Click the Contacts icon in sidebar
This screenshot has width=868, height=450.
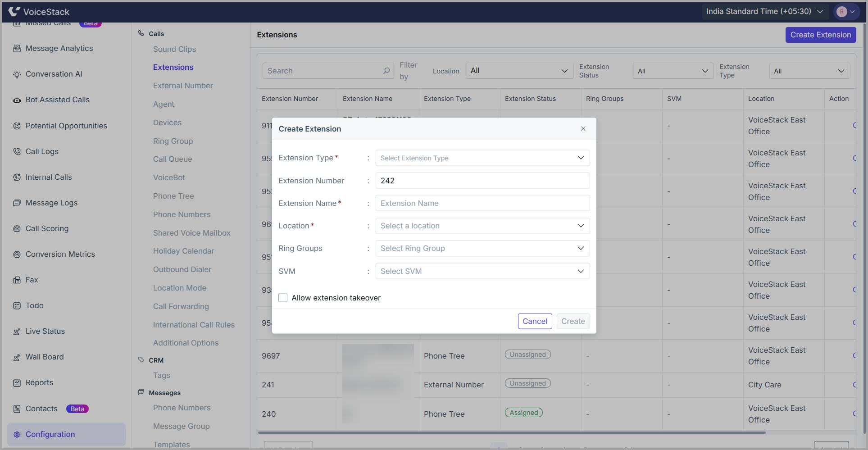pyautogui.click(x=17, y=409)
